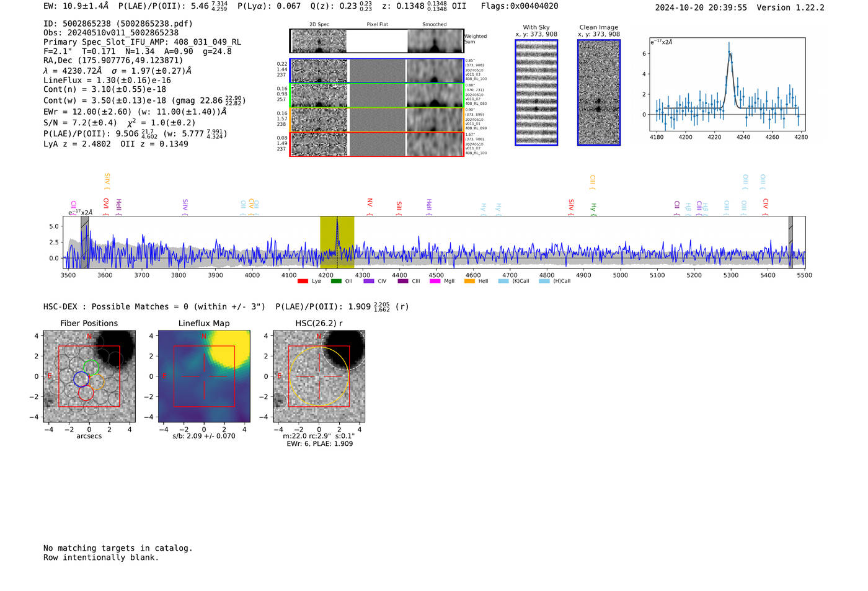Click the 2024-10-20 20:39:55 timestamp
Viewport: 868px width, 591px height.
(x=701, y=7)
